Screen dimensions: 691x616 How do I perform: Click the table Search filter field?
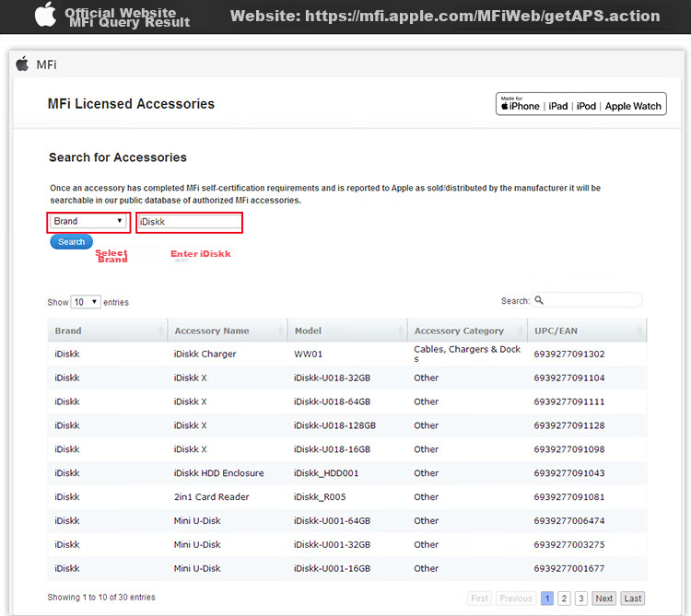pos(587,300)
